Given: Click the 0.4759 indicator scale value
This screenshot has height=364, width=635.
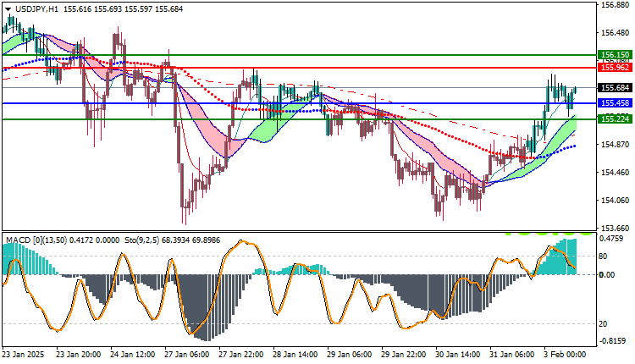Looking at the screenshot, I should coord(611,239).
